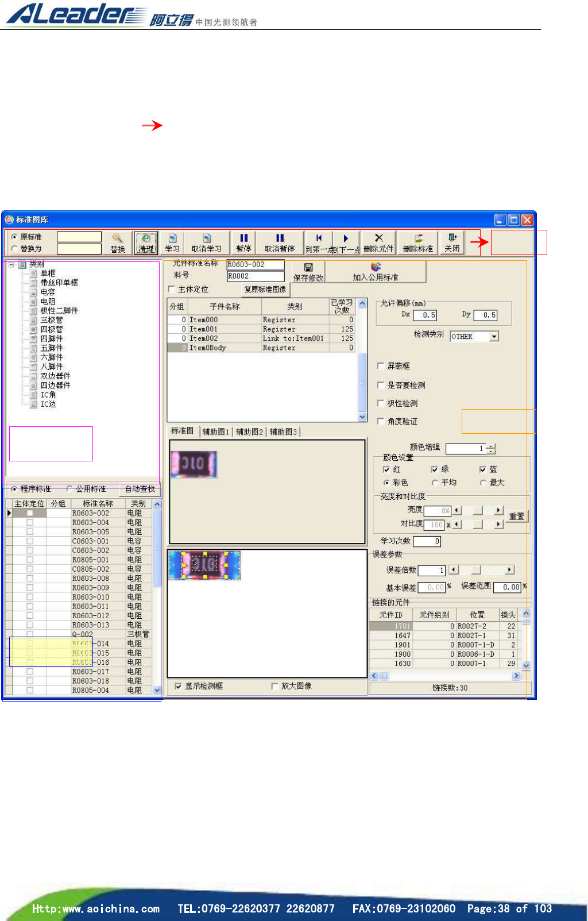Click the 对比度 slider left arrow
The width and height of the screenshot is (588, 921).
click(x=457, y=524)
